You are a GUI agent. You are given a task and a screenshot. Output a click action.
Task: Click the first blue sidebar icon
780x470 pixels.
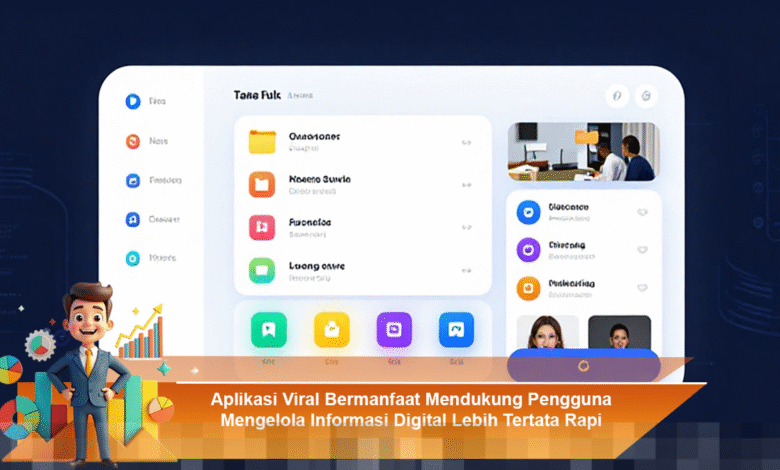click(x=132, y=101)
